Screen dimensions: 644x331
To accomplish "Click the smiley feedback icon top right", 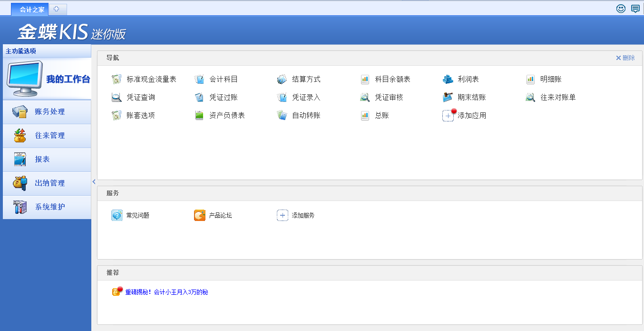I will pos(621,9).
